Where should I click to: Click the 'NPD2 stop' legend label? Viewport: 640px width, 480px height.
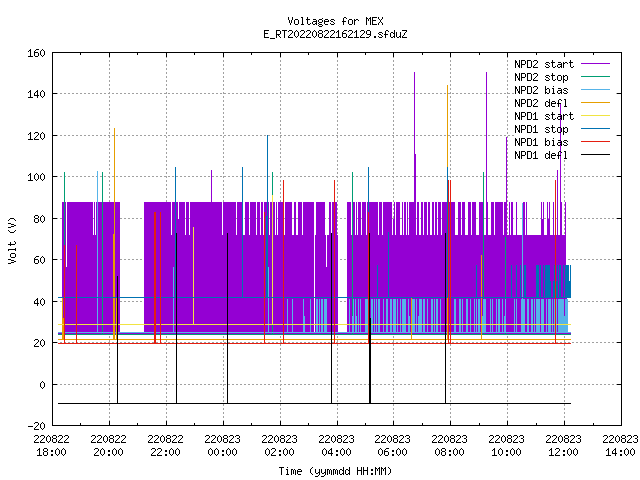click(x=541, y=77)
